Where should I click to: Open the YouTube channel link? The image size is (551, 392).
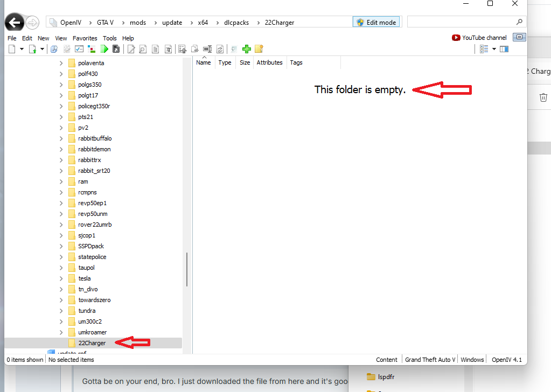(479, 38)
